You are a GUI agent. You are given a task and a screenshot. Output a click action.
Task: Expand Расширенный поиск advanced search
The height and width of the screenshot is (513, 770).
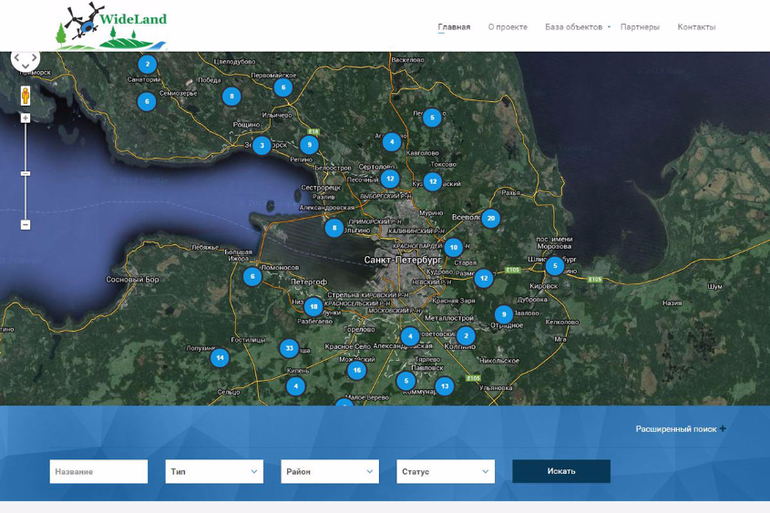pos(681,429)
